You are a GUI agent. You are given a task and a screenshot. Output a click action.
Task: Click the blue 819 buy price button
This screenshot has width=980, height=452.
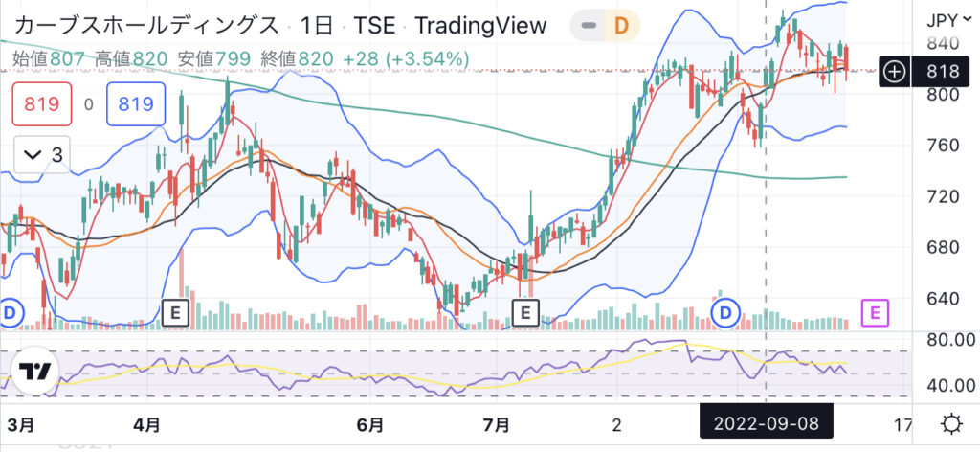tap(136, 103)
